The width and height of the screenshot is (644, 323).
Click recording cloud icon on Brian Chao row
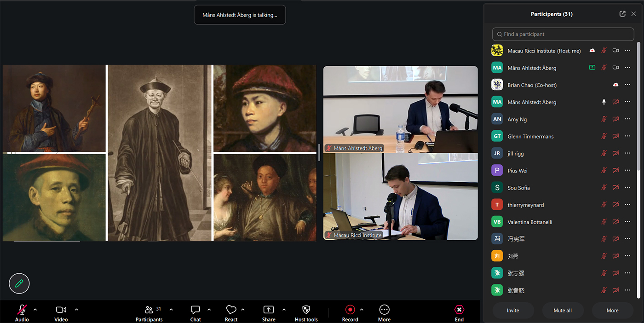(615, 85)
